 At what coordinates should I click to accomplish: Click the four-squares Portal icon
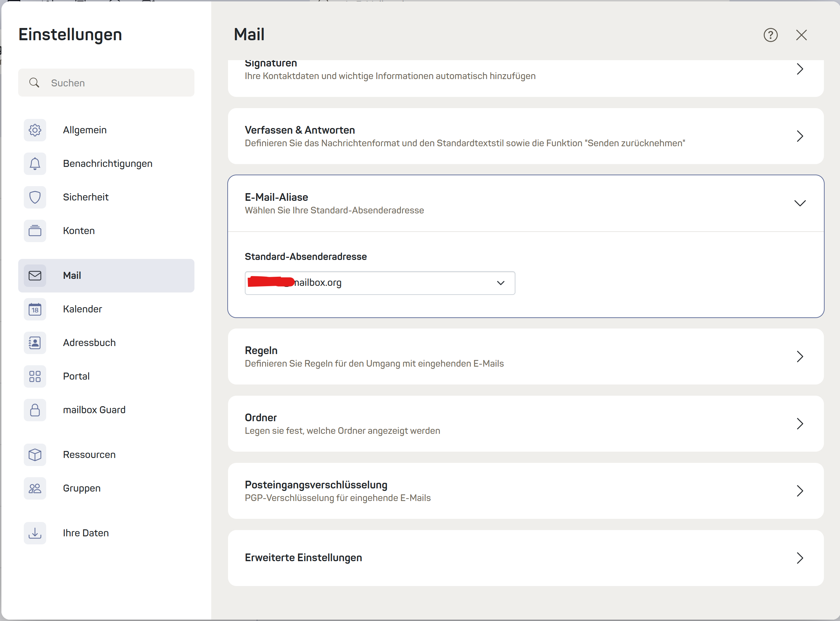[x=35, y=376]
